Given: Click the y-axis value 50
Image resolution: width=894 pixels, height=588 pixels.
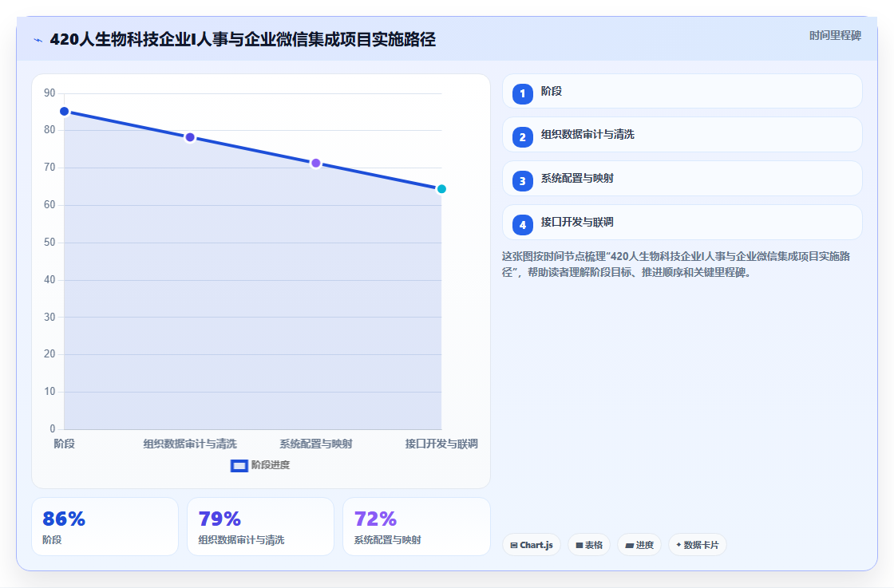Looking at the screenshot, I should [x=49, y=243].
